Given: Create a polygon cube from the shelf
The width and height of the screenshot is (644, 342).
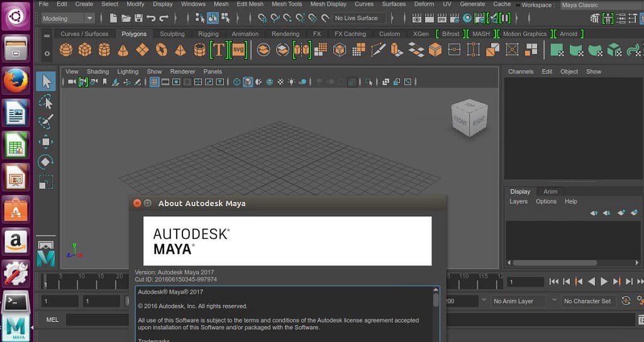Looking at the screenshot, I should click(85, 50).
